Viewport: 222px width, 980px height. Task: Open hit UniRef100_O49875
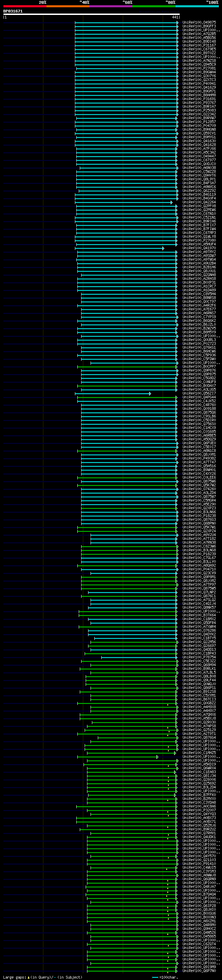coord(199,23)
